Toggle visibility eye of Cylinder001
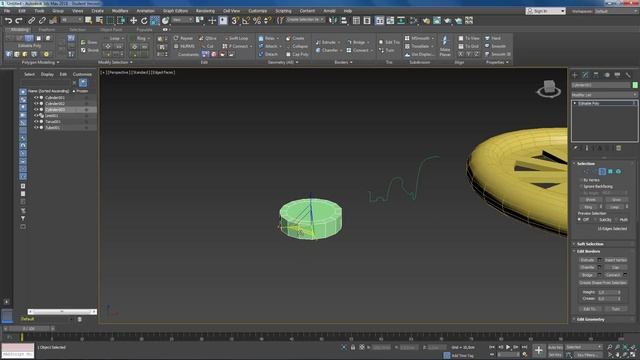The width and height of the screenshot is (640, 360). click(x=36, y=98)
